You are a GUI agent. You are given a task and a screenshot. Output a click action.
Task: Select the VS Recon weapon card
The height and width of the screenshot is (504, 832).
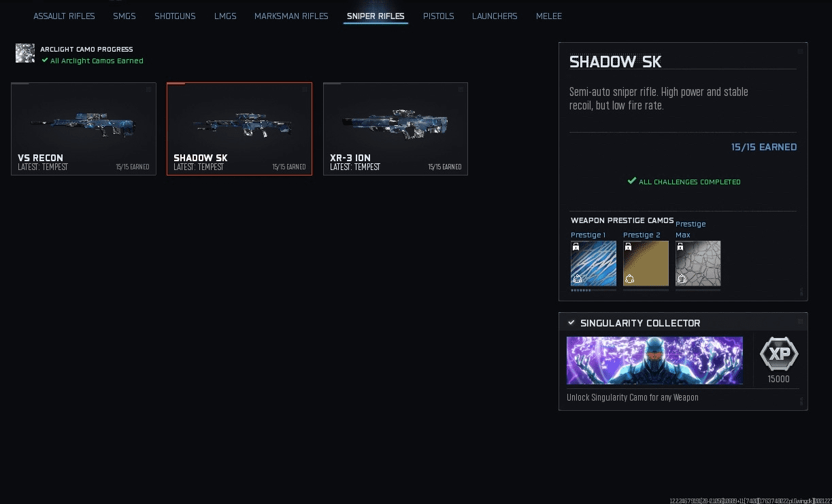pyautogui.click(x=84, y=129)
